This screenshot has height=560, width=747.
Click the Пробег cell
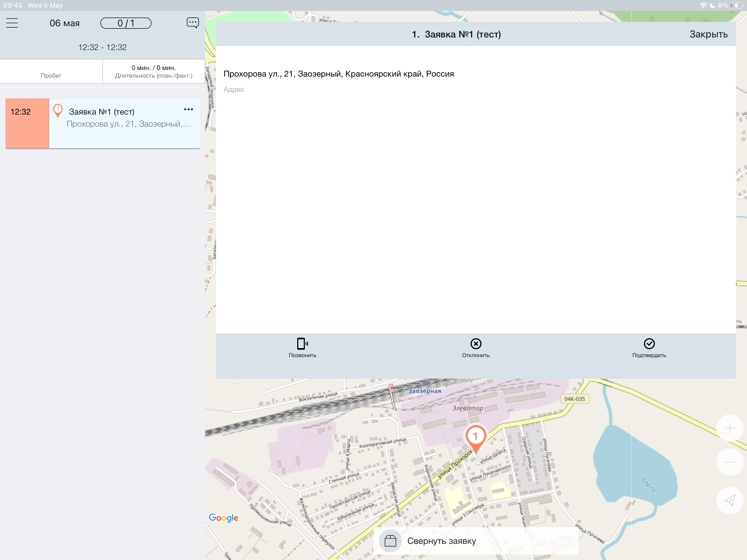pyautogui.click(x=51, y=72)
